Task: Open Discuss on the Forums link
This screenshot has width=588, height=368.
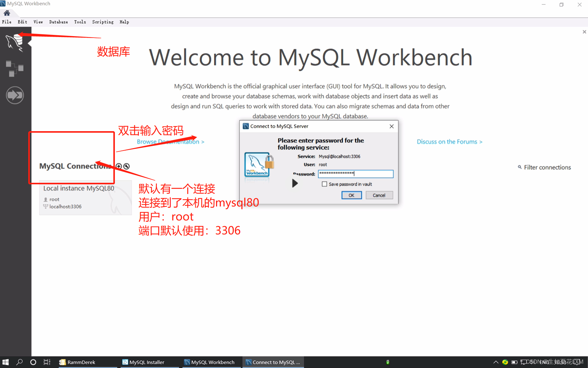Action: coord(449,142)
